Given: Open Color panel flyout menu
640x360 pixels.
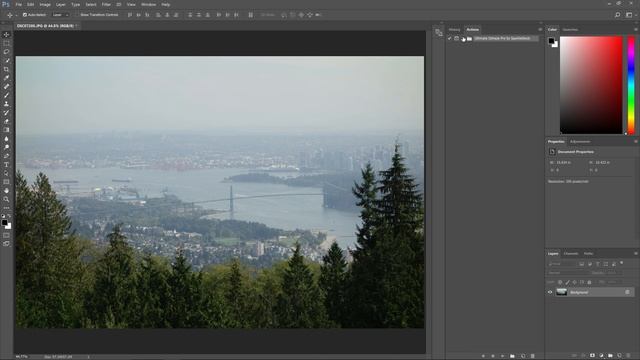Looking at the screenshot, I should (636, 29).
